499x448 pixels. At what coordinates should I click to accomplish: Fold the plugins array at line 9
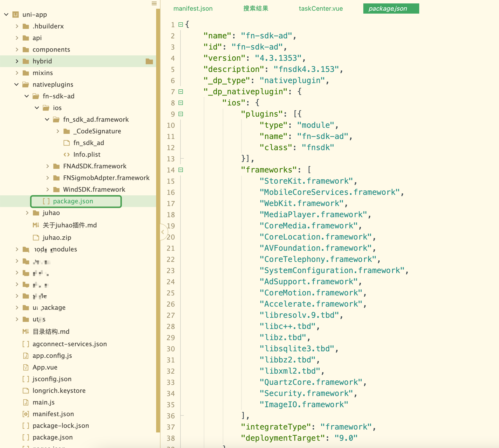pyautogui.click(x=181, y=114)
